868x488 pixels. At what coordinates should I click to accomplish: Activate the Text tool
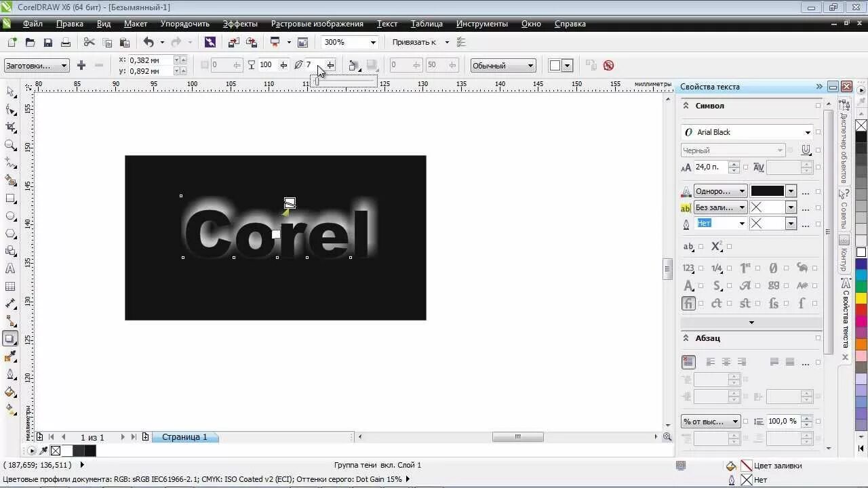(10, 269)
